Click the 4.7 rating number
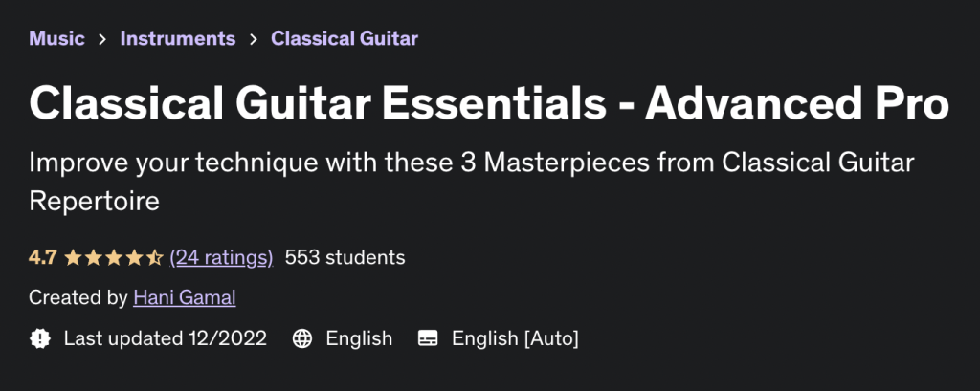The height and width of the screenshot is (391, 980). tap(42, 257)
